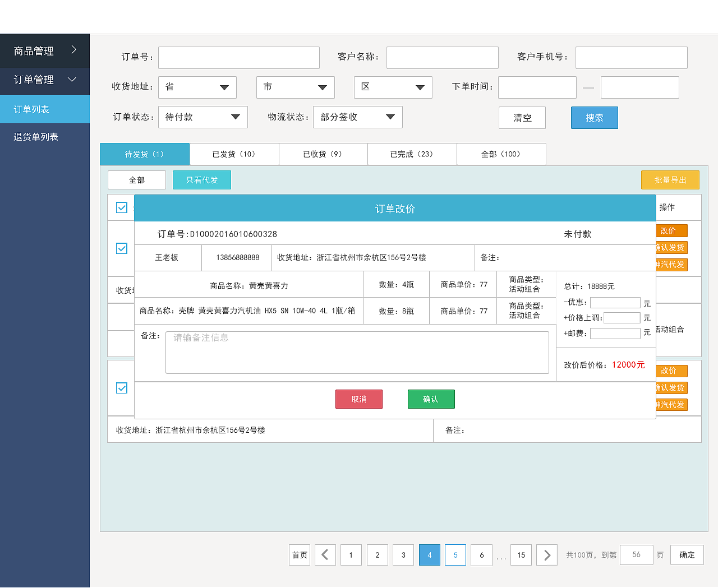The width and height of the screenshot is (718, 588).
Task: Go to page 15
Action: [521, 555]
